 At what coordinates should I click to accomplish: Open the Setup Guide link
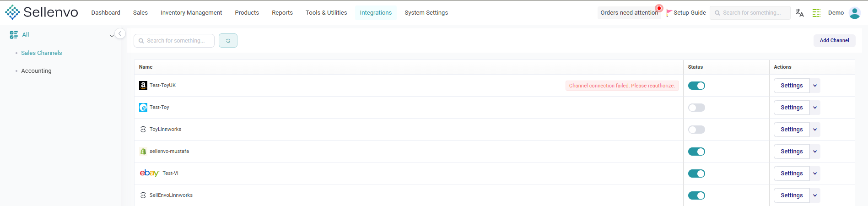690,13
